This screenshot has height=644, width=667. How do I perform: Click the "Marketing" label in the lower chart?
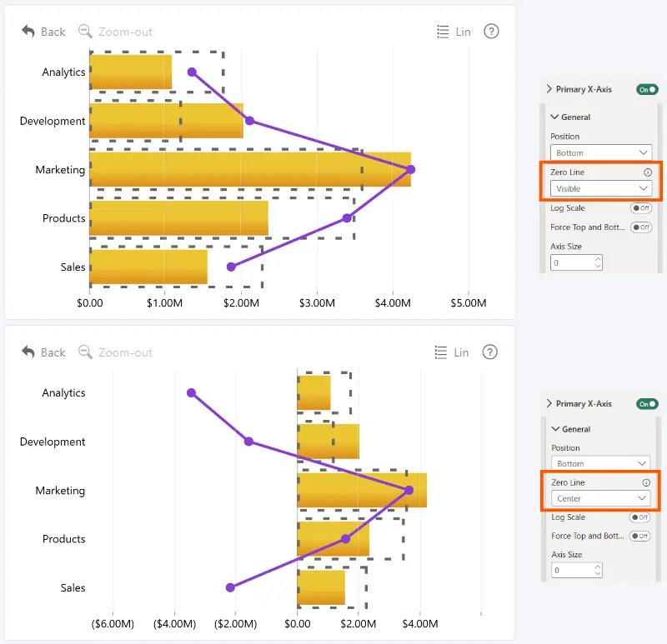(60, 491)
